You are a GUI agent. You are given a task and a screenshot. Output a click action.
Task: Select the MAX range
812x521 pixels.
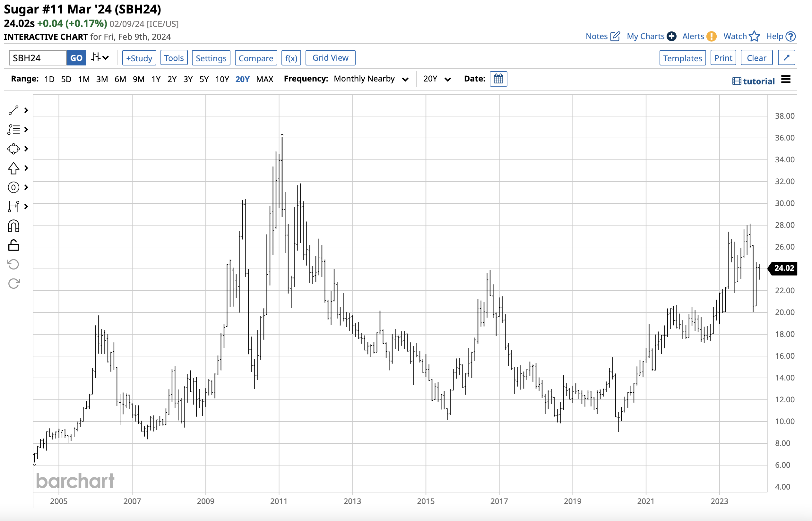265,79
